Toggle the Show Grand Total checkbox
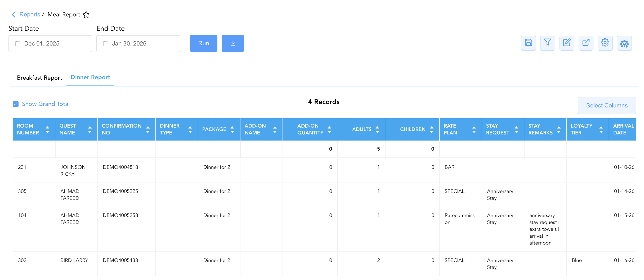The image size is (644, 280). pos(16,104)
